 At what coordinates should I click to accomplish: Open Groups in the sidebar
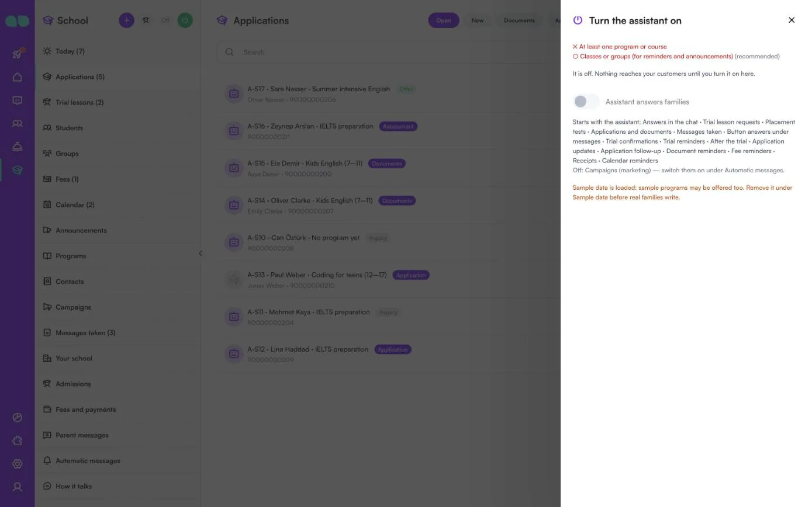coord(118,154)
